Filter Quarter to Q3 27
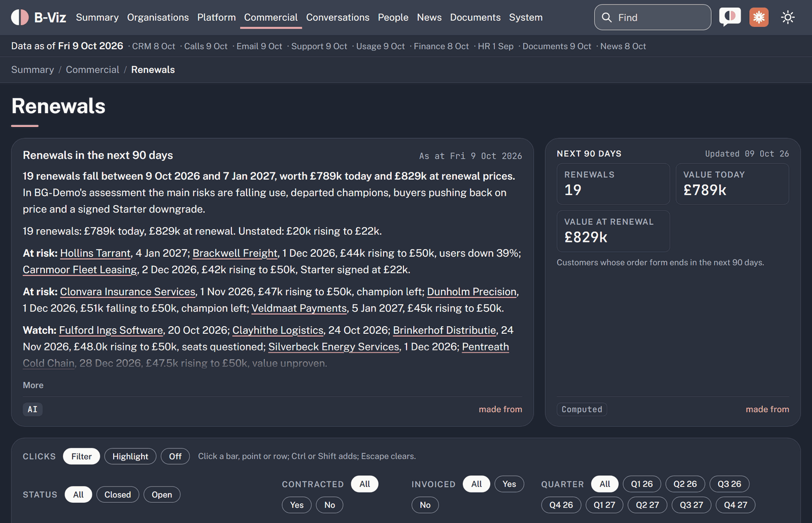This screenshot has height=523, width=812. [x=692, y=505]
